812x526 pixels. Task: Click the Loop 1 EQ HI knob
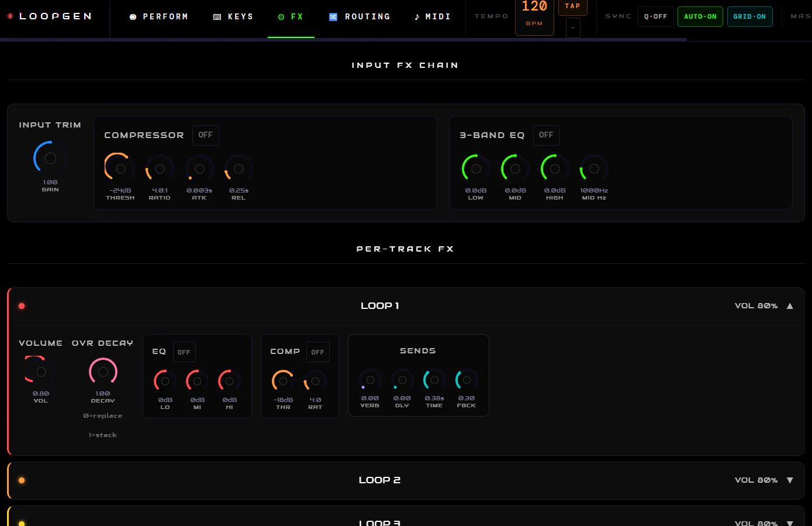pos(229,381)
